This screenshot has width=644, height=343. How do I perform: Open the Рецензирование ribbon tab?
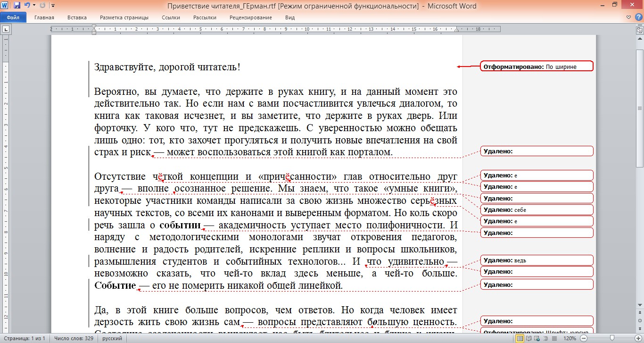coord(250,17)
